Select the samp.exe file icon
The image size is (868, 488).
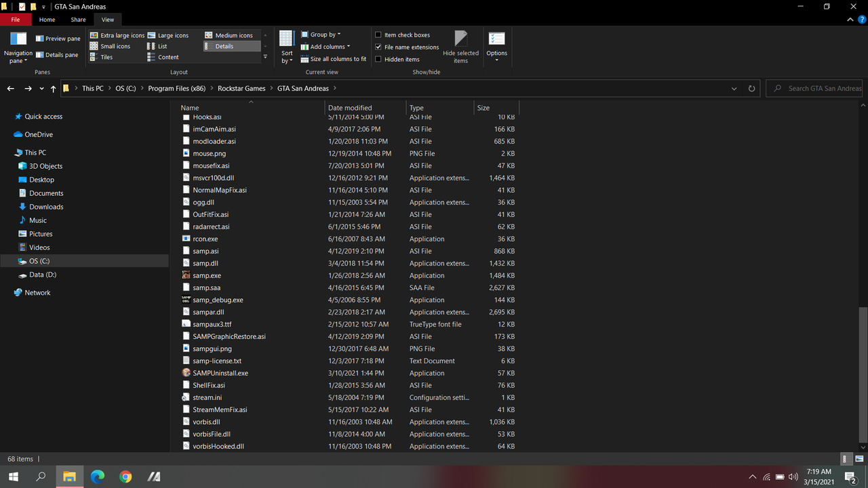click(x=186, y=276)
